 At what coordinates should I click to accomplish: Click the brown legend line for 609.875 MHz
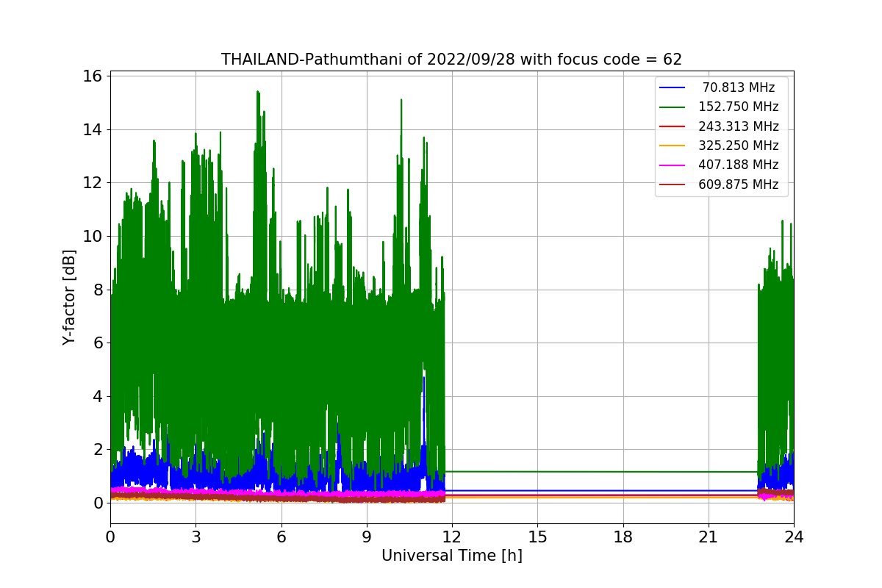tap(673, 185)
